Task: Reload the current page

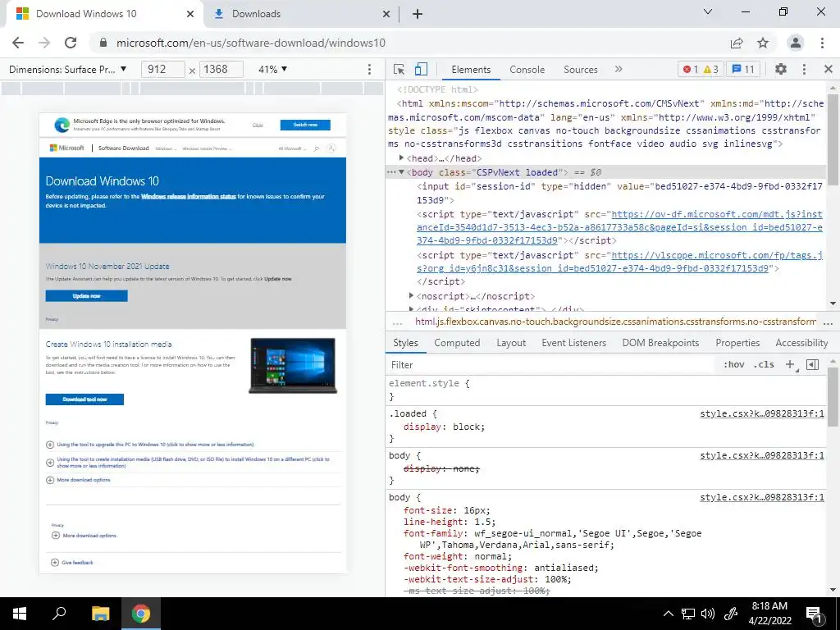Action: pos(71,43)
